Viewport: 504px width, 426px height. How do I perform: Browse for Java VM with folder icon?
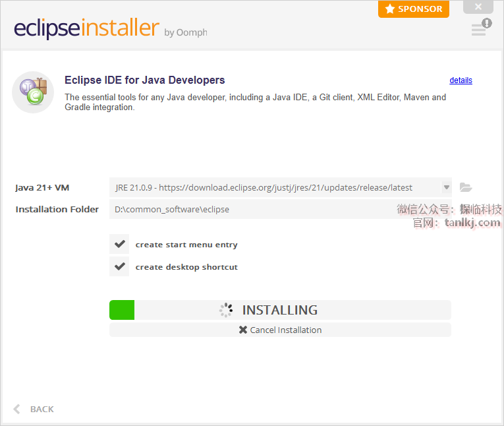pos(465,187)
